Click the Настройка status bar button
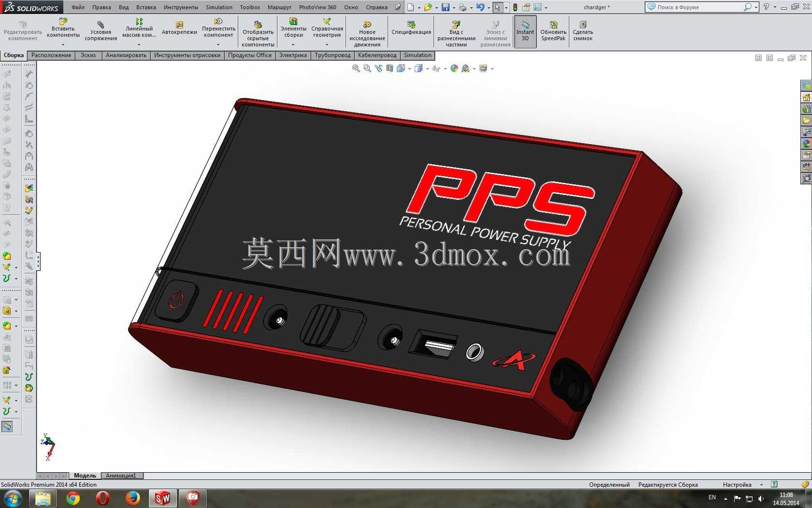Viewport: 812px width, 508px height. tap(737, 485)
